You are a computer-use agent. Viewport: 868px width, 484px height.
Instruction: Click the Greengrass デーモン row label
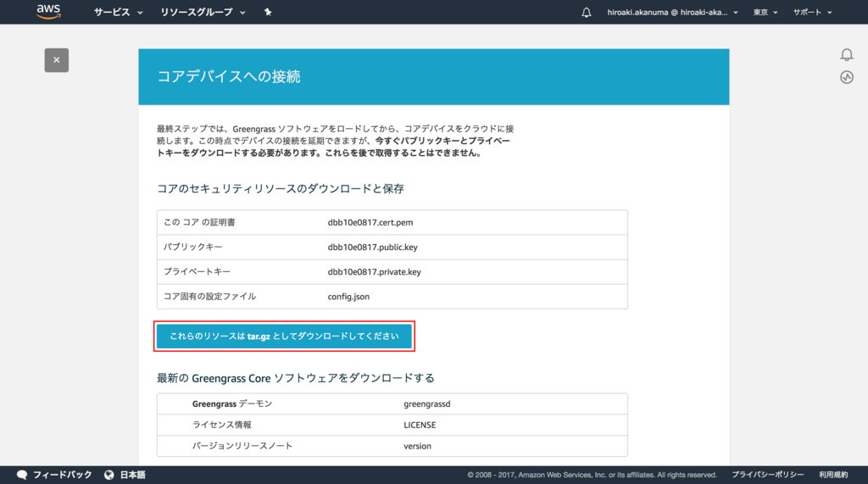232,403
